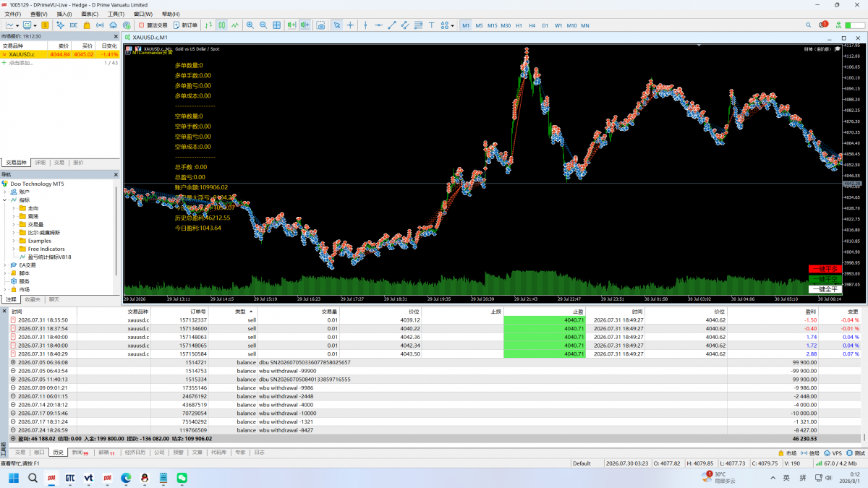The height and width of the screenshot is (488, 868).
Task: Expand the Free Indicators folder
Action: pyautogui.click(x=14, y=249)
